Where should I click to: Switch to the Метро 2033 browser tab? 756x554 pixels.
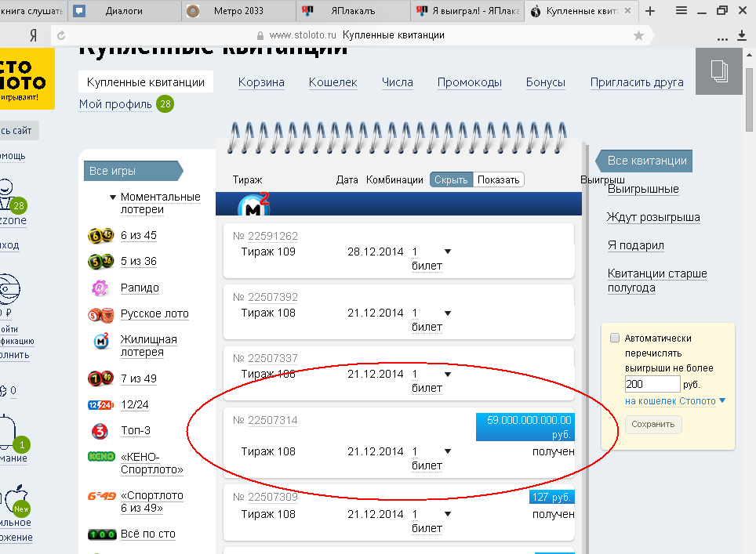point(238,11)
